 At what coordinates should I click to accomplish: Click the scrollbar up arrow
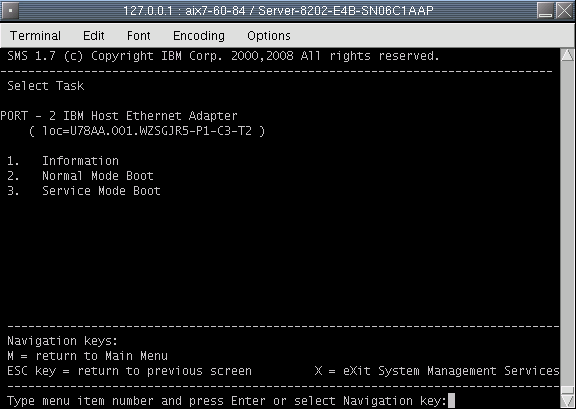[568, 55]
